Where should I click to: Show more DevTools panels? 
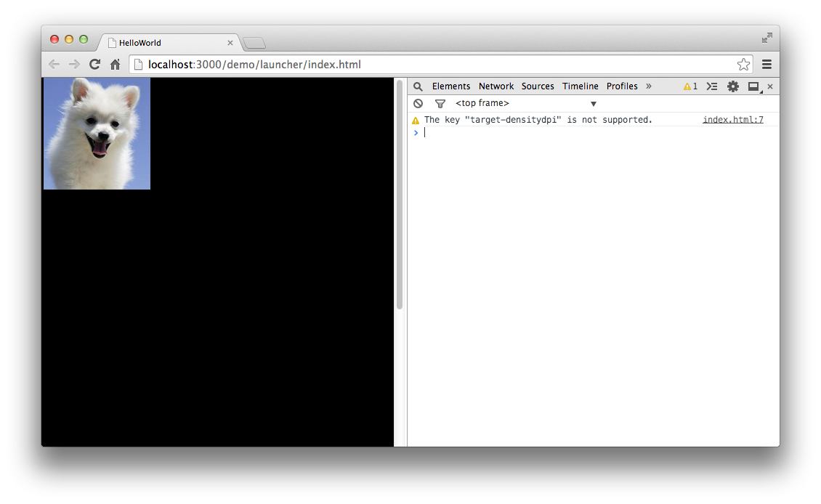click(x=649, y=86)
